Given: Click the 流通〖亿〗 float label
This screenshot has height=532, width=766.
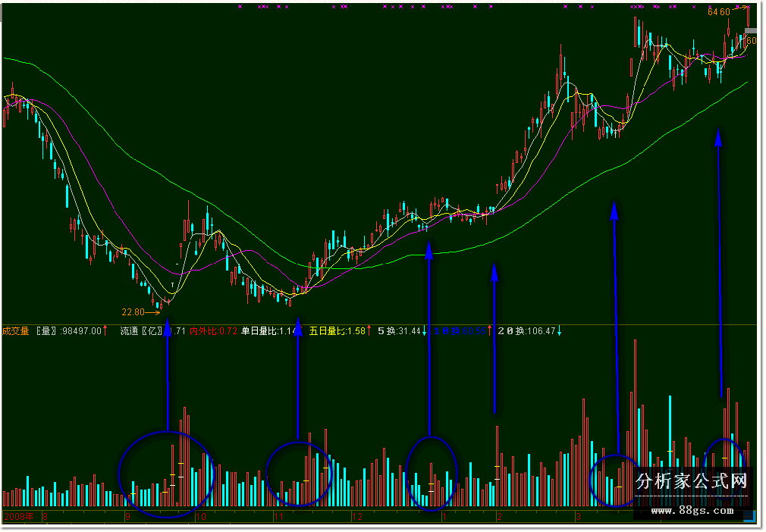Looking at the screenshot, I should [141, 331].
